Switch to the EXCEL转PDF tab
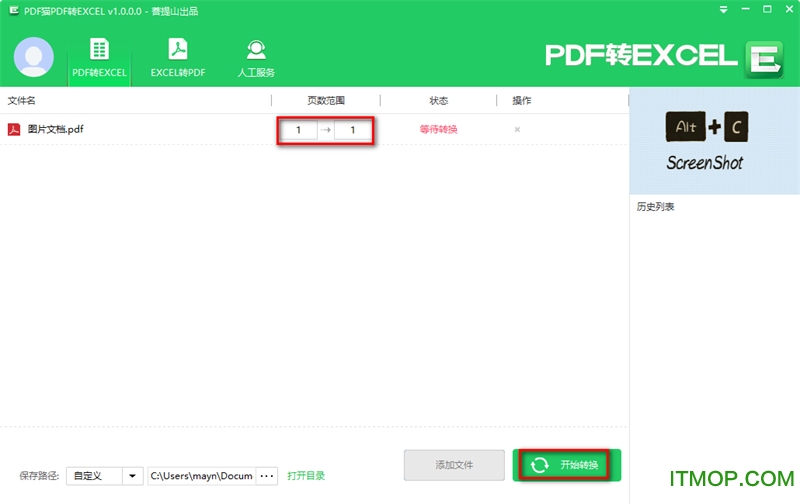This screenshot has height=504, width=800. click(178, 58)
